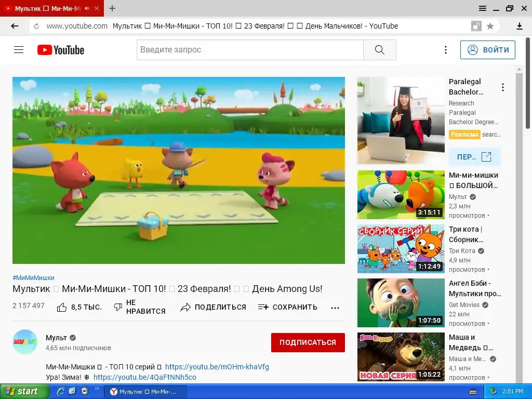This screenshot has width=532, height=399.
Task: Click the reader mode icon in address bar
Action: [476, 26]
